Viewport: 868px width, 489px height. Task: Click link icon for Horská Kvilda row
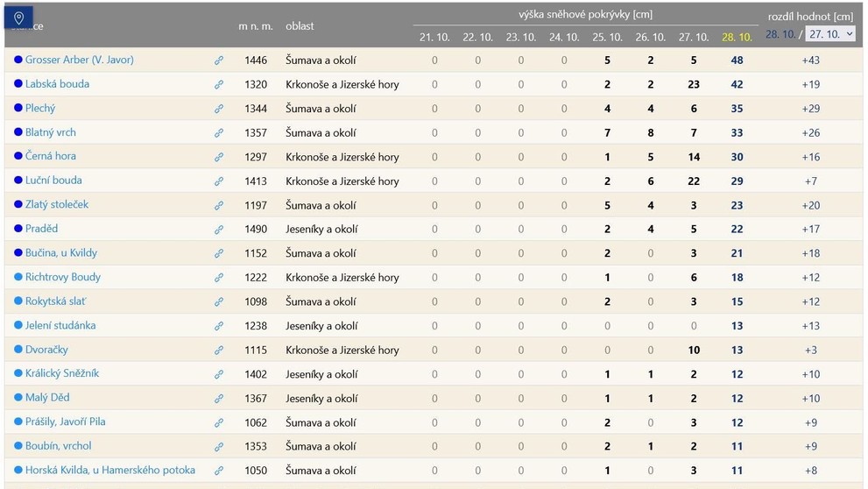(x=219, y=471)
